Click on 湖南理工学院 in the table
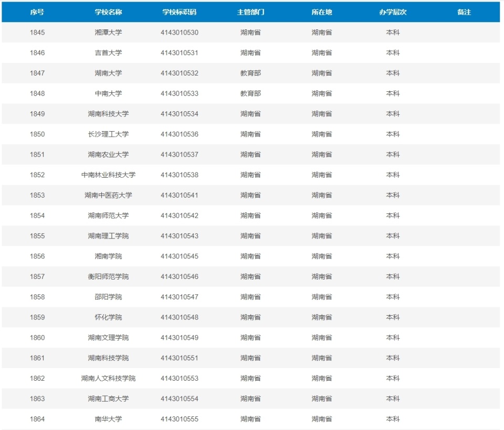 (x=108, y=235)
